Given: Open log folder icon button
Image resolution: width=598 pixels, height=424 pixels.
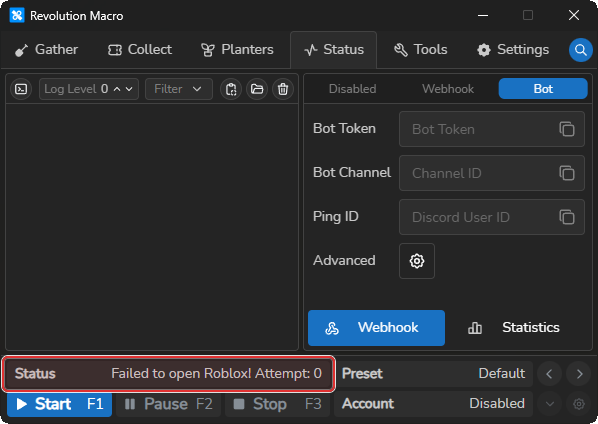Looking at the screenshot, I should click(x=257, y=89).
